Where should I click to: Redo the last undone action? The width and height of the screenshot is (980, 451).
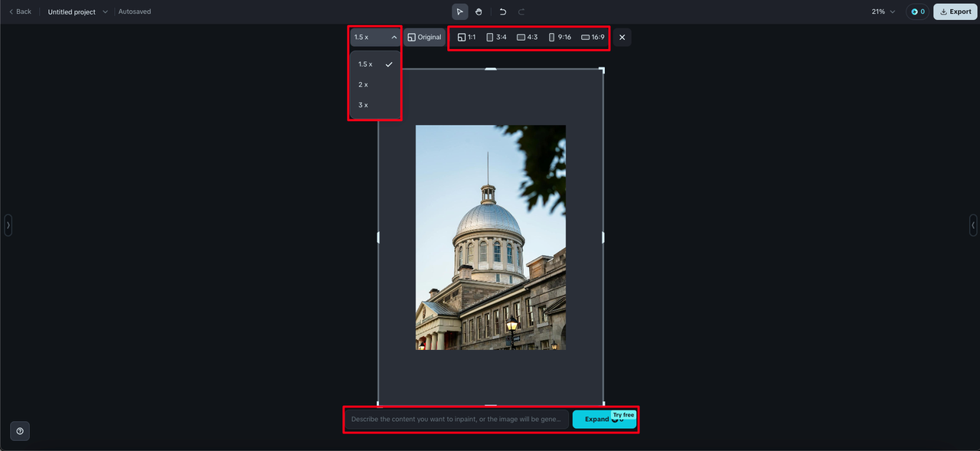pos(521,11)
